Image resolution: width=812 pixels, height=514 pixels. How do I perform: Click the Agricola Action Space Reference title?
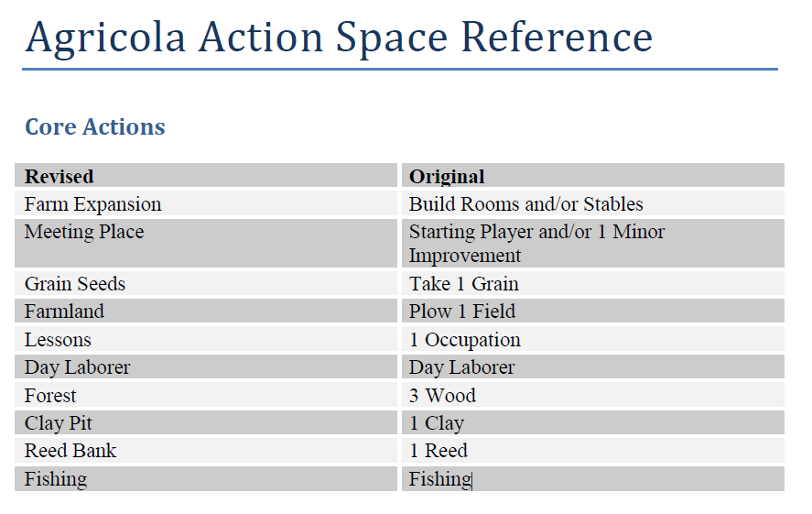click(x=340, y=38)
